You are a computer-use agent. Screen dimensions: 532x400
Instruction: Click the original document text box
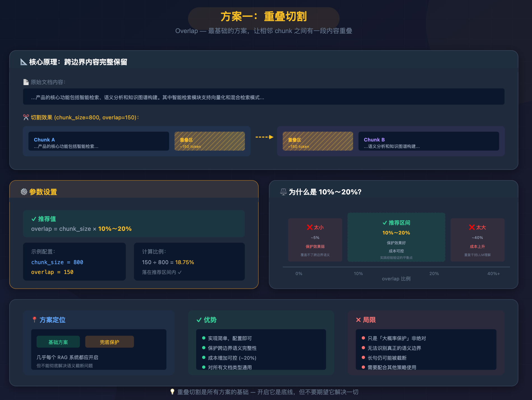click(x=263, y=97)
